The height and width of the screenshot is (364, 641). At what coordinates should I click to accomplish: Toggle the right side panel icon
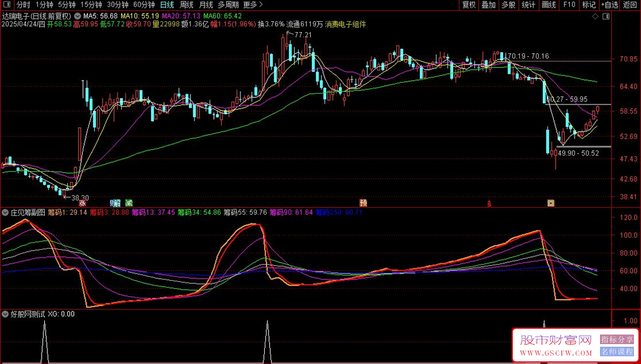(x=606, y=16)
